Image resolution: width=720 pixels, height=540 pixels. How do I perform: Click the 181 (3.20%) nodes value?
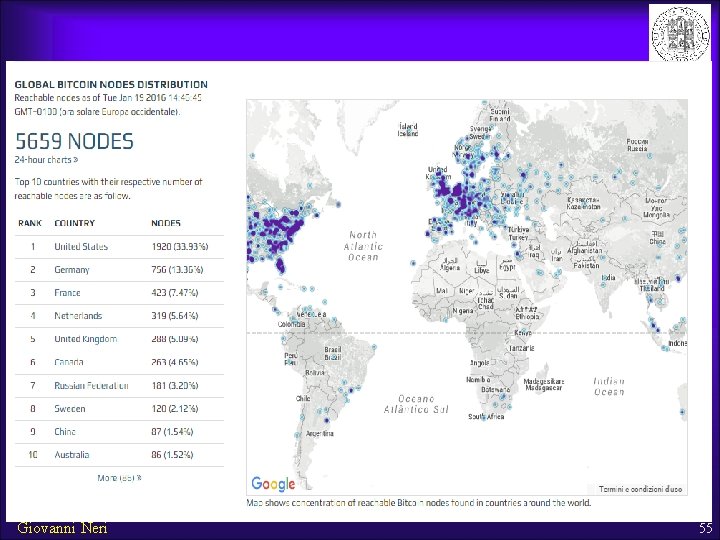pos(174,385)
